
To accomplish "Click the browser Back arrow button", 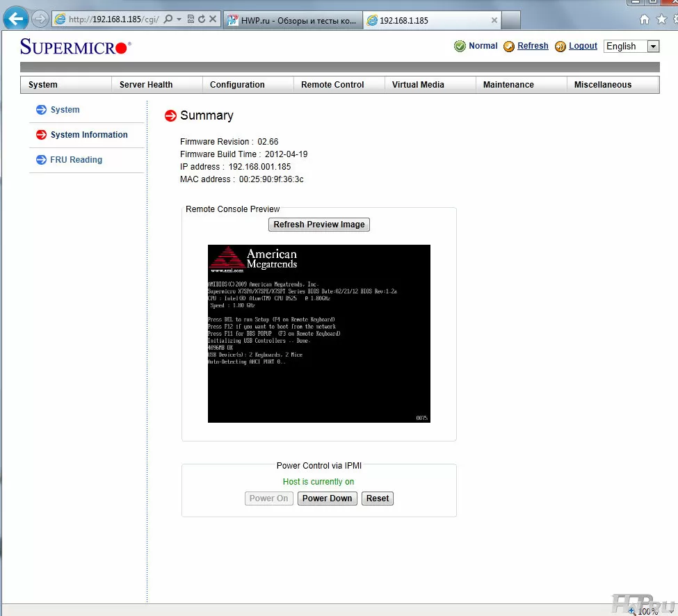I will tap(16, 19).
